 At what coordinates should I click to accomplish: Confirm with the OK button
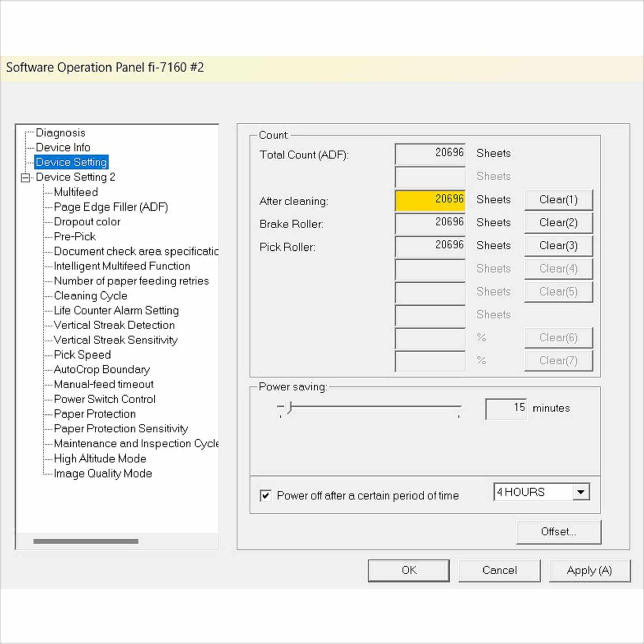click(409, 570)
